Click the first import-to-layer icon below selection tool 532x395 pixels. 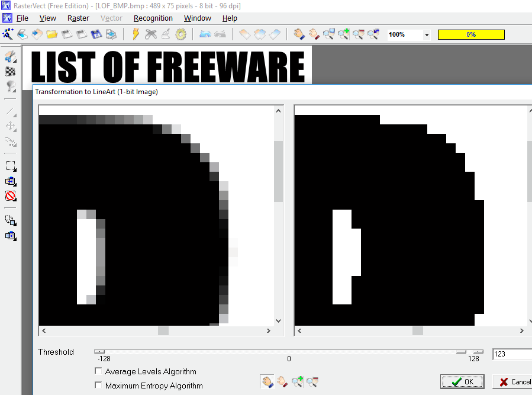(x=11, y=181)
